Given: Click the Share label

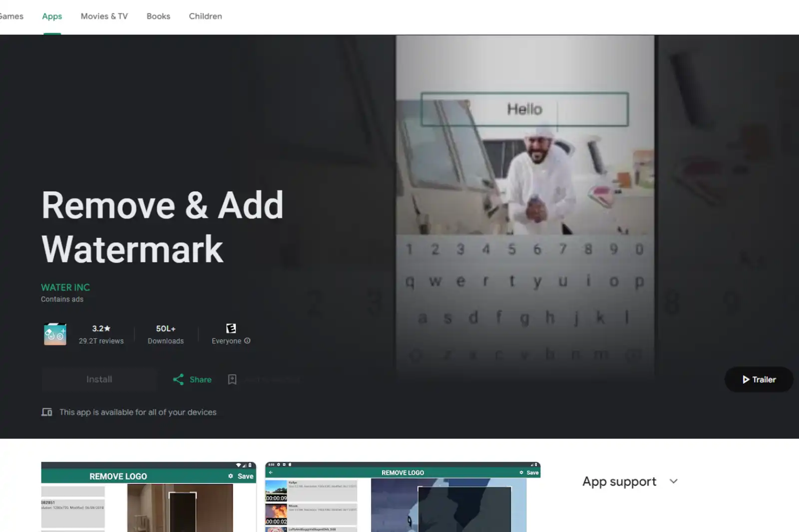Looking at the screenshot, I should click(x=200, y=380).
